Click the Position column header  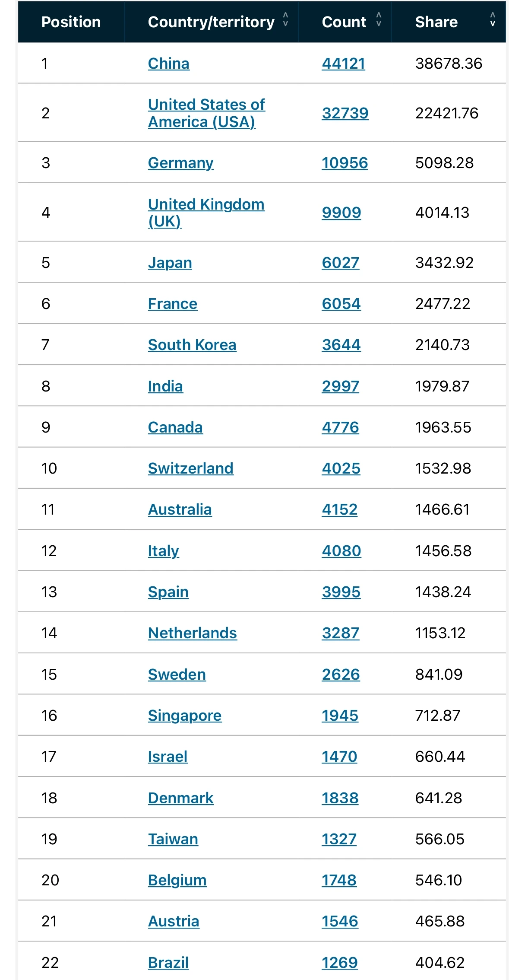pos(71,22)
